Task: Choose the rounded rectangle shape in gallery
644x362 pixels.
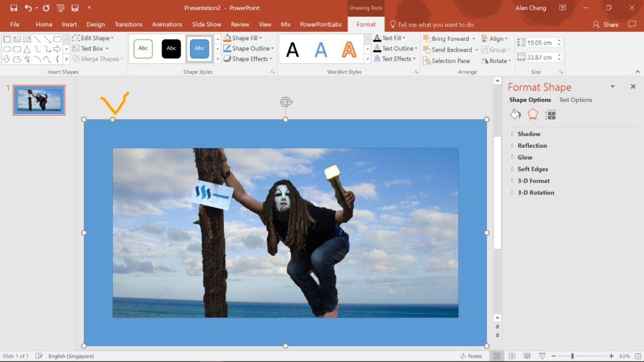Action: [x=17, y=49]
